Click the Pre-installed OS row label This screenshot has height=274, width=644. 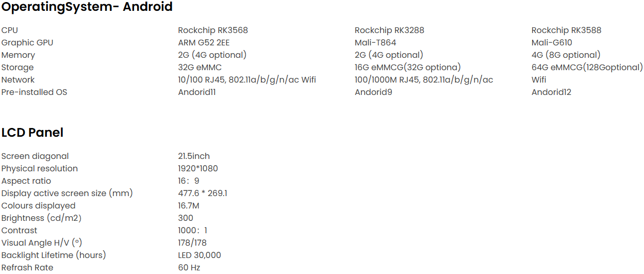pos(34,92)
